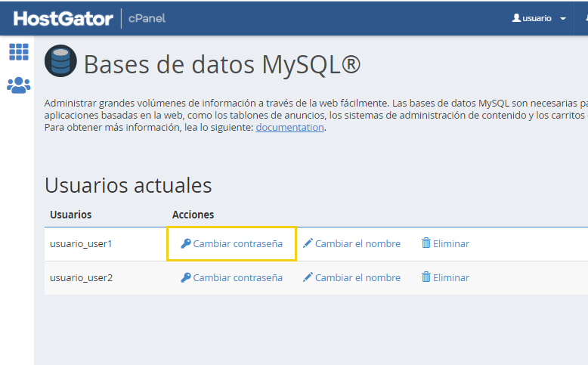Click the trash icon for usuario_user1
588x365 pixels.
tap(426, 243)
